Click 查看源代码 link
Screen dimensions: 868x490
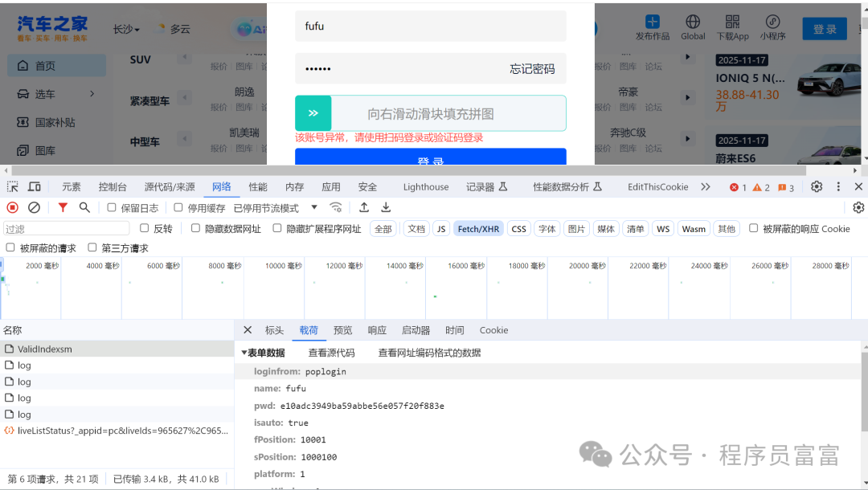(x=332, y=353)
